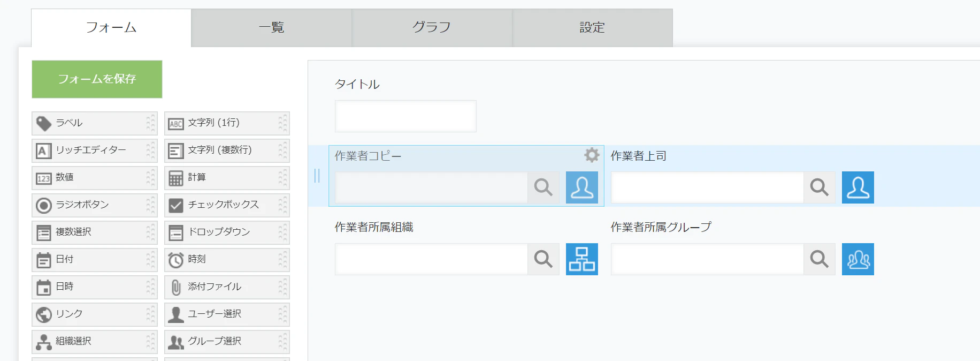Click user picker icon in 作業者コピー field
This screenshot has height=361, width=980.
582,187
